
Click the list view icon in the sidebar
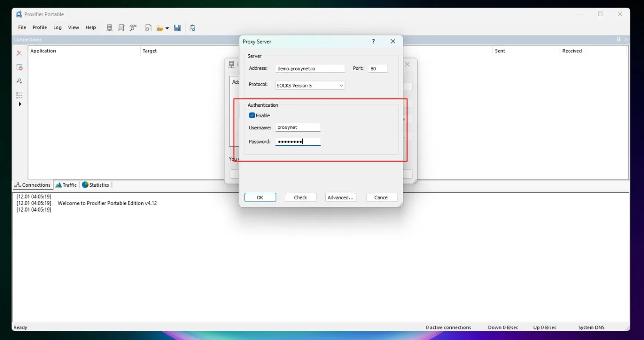19,95
